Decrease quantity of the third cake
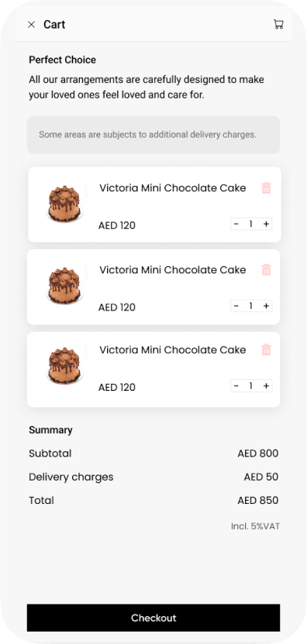Image resolution: width=307 pixels, height=644 pixels. (x=236, y=386)
